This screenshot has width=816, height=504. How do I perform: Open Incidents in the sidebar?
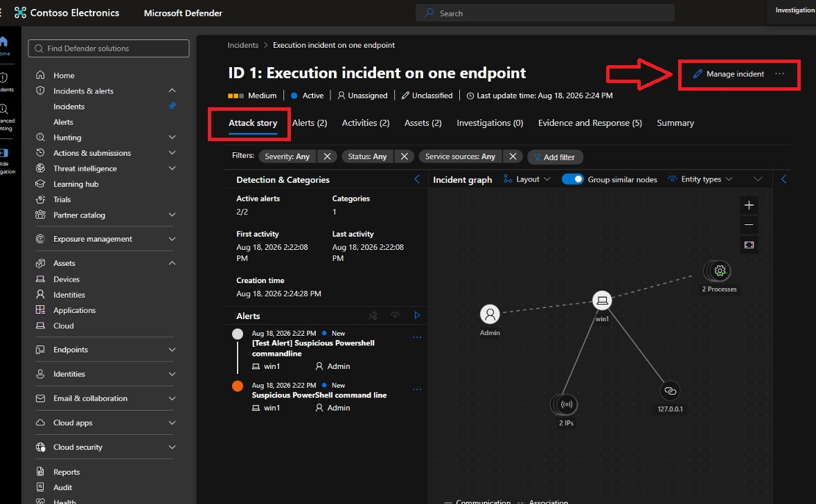point(69,106)
